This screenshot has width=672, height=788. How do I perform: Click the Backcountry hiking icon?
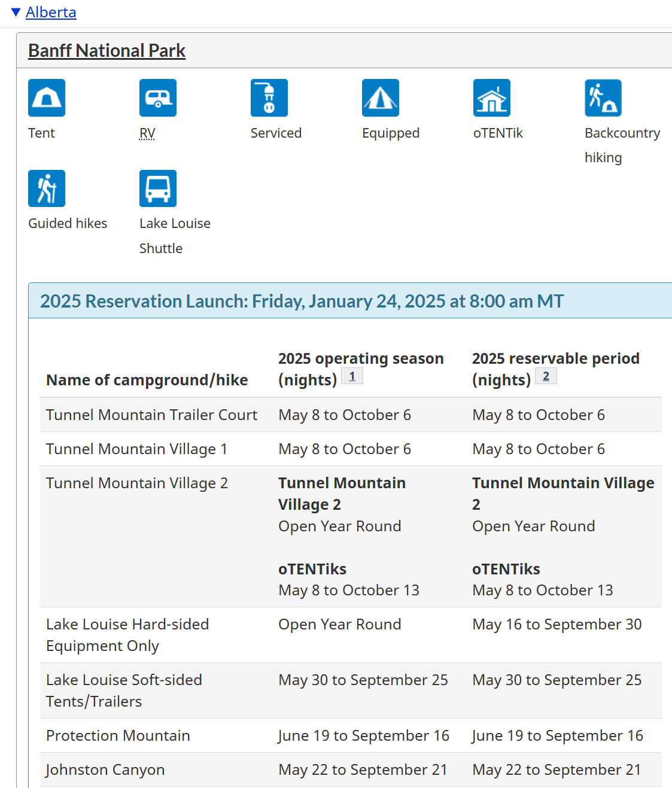click(x=603, y=98)
